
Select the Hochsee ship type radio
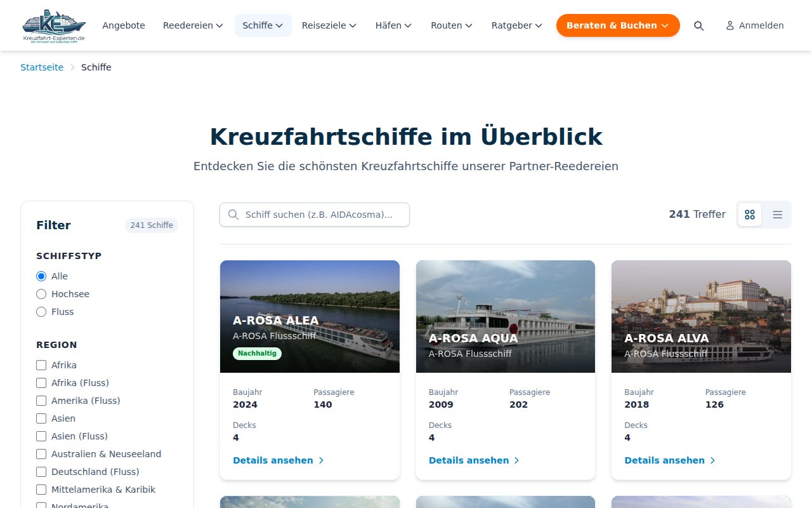(x=41, y=294)
